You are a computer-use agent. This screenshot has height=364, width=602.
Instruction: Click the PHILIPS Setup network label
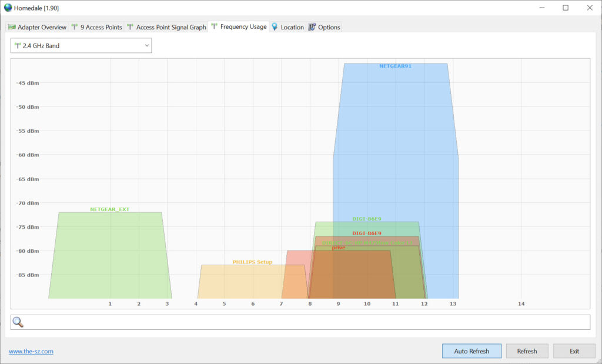(252, 262)
